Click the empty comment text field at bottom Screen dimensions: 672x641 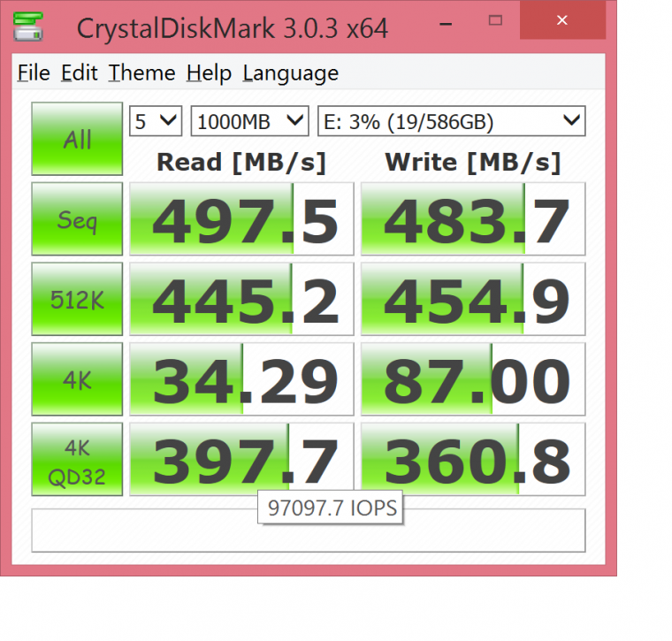coord(309,530)
